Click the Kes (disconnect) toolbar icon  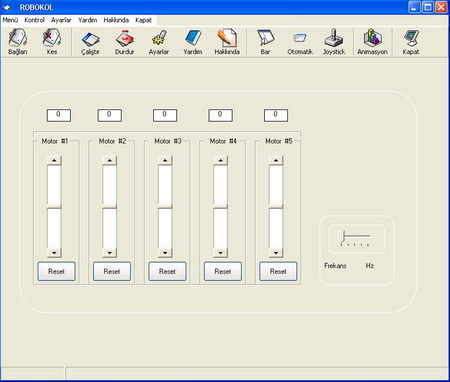tap(52, 38)
